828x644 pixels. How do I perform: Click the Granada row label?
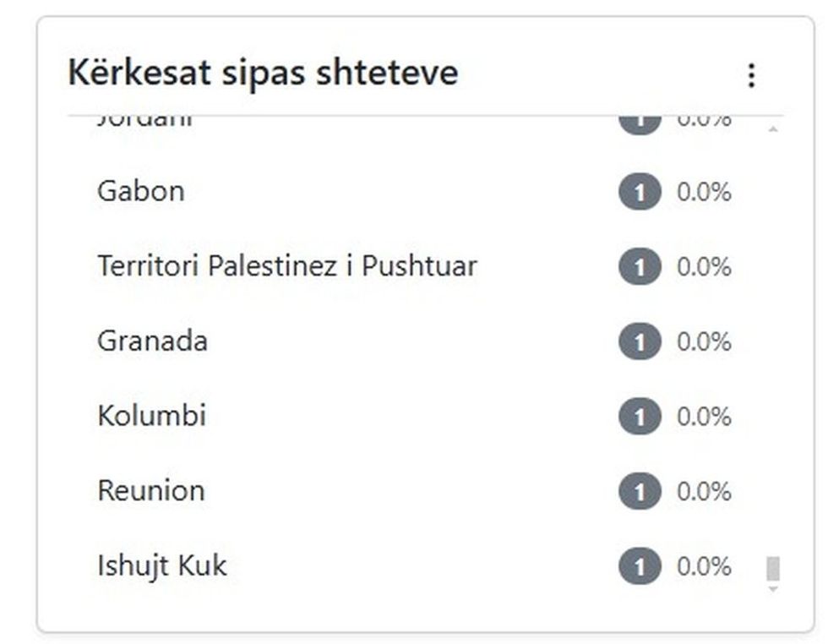click(x=150, y=341)
